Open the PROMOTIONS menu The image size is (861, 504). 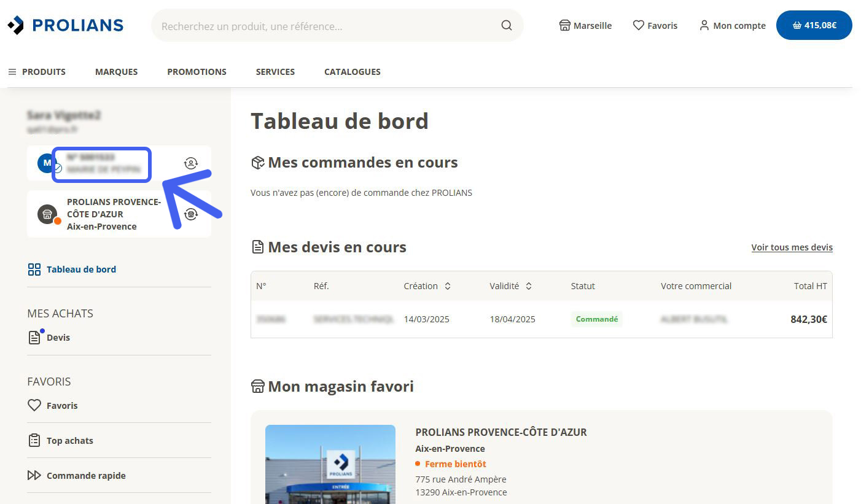(x=197, y=72)
